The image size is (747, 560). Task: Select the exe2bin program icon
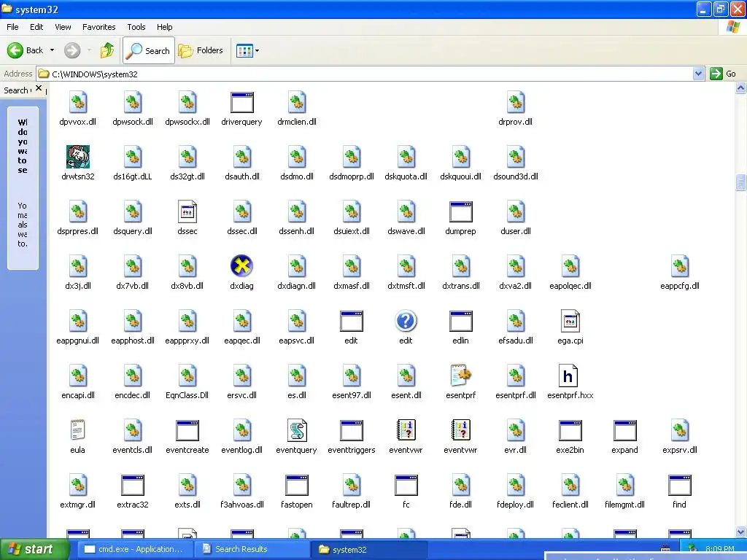pos(570,430)
